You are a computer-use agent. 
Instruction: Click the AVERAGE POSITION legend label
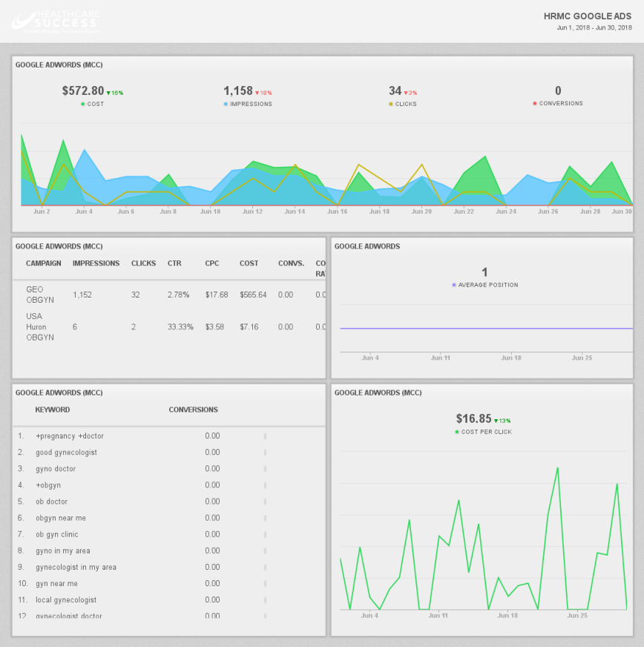(488, 285)
